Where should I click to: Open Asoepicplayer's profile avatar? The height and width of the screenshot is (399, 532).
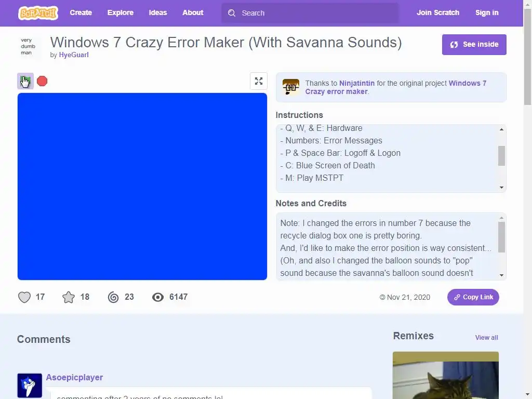(30, 385)
